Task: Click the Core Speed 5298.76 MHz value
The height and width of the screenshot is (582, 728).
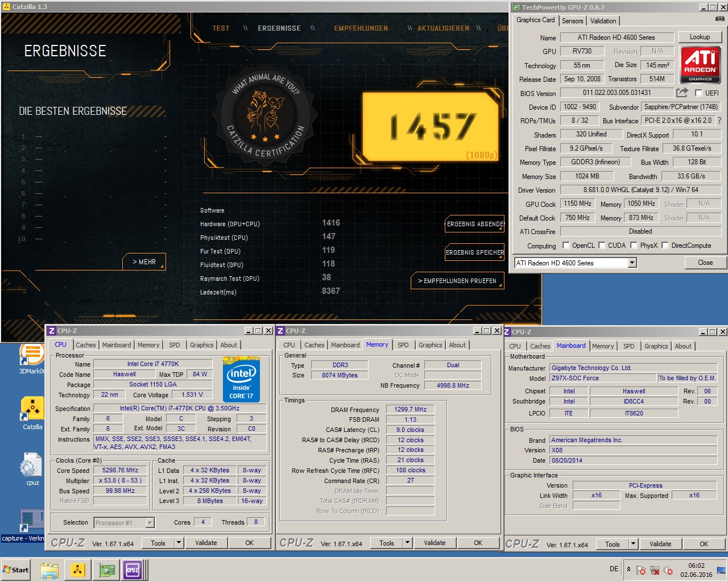Action: 120,470
